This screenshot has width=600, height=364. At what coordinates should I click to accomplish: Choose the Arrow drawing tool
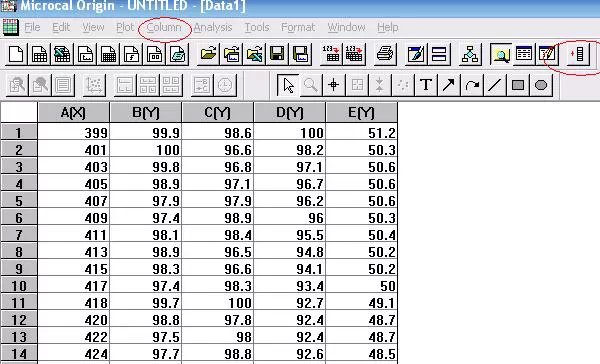(x=448, y=85)
